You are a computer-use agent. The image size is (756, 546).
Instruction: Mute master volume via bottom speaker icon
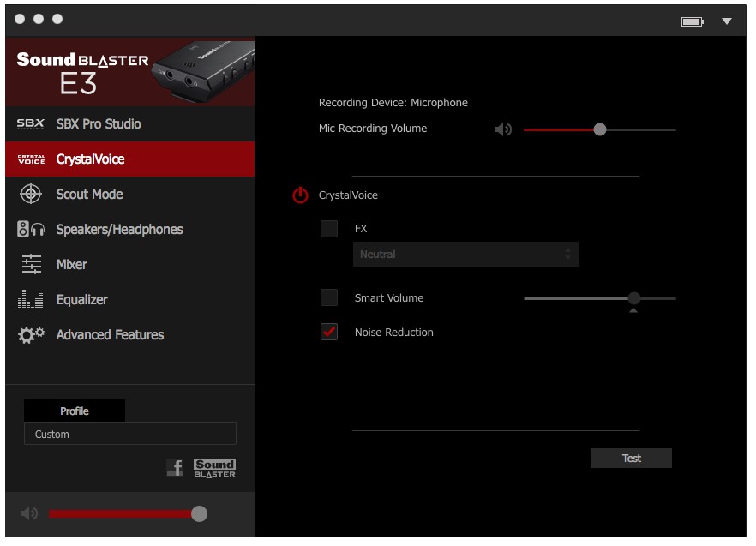[29, 513]
